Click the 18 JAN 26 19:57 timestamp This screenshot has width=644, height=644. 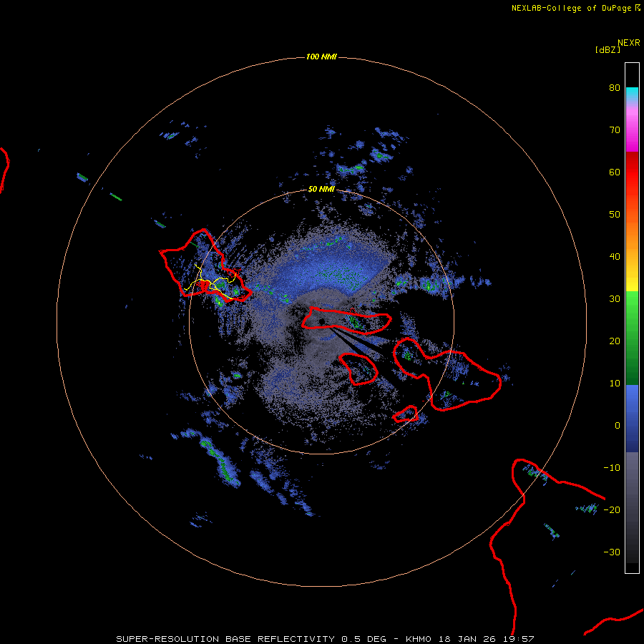pyautogui.click(x=487, y=639)
